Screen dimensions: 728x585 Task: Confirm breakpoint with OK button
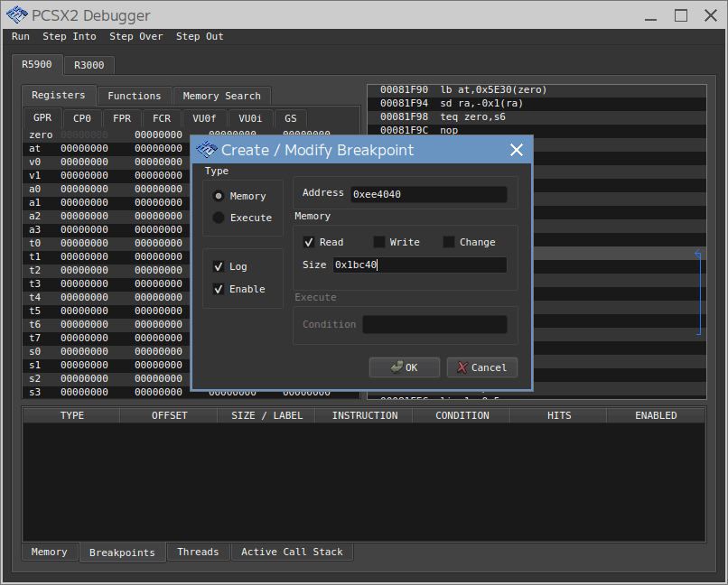405,367
